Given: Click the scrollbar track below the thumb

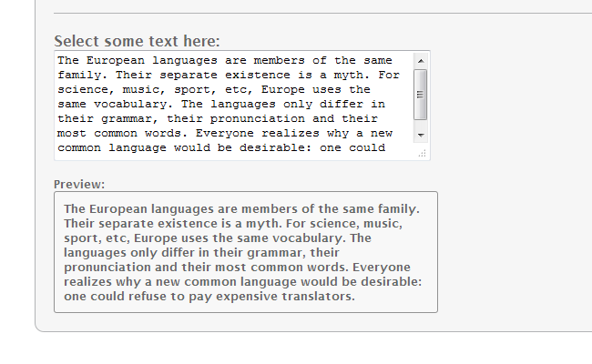Looking at the screenshot, I should click(420, 125).
